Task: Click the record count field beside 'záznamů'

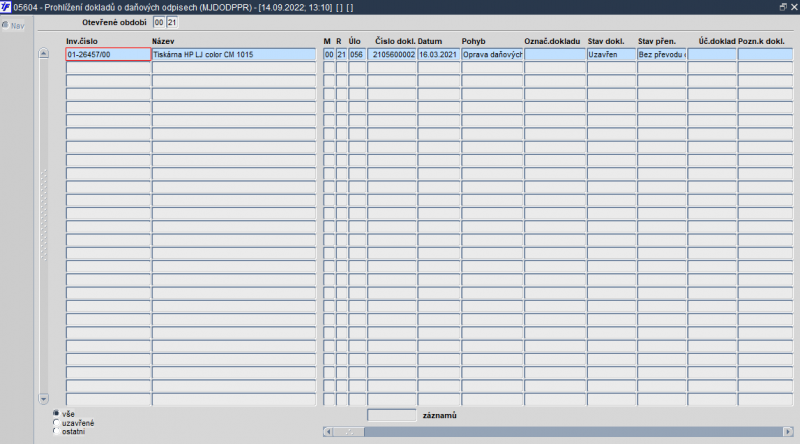Action: pos(391,415)
